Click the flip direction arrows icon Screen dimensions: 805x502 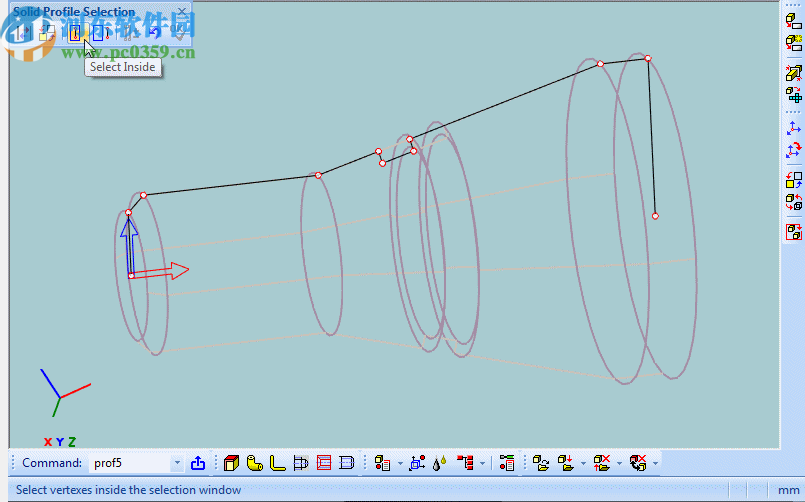click(22, 33)
